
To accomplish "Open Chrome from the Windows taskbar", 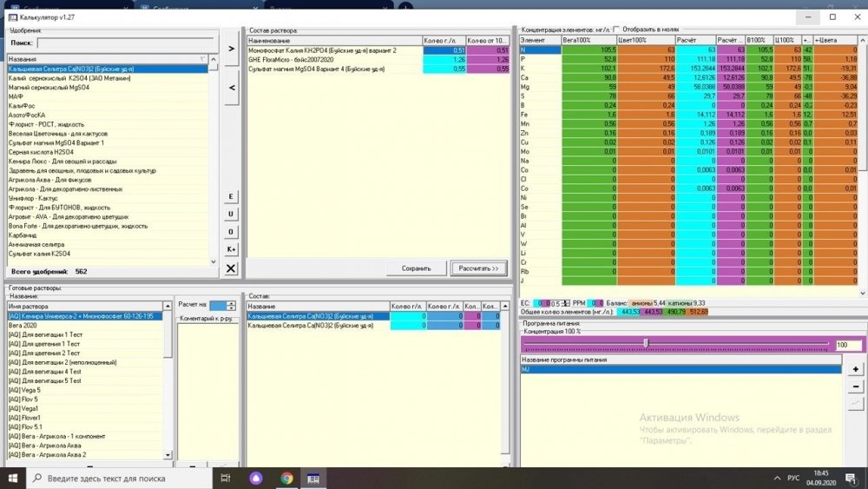I will click(286, 478).
